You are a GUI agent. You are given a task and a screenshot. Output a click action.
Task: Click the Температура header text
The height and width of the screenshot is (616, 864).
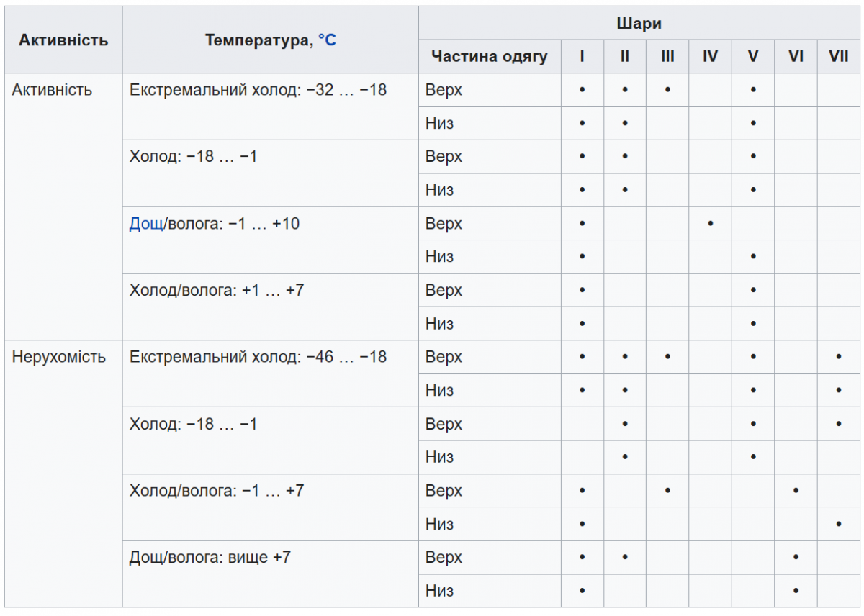click(256, 40)
